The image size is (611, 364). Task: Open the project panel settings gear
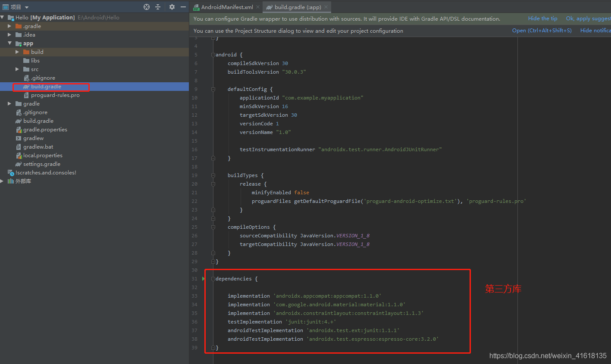[172, 7]
